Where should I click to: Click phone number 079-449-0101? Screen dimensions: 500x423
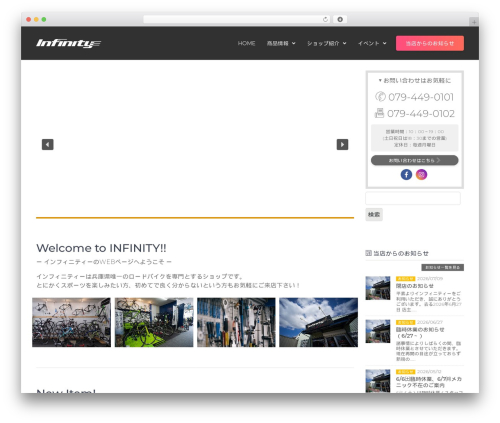421,97
